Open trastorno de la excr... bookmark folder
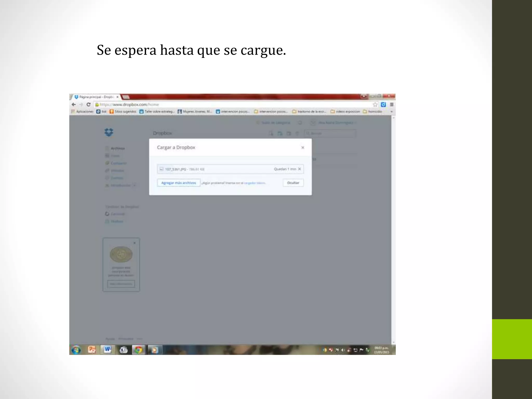The image size is (532, 399). tap(309, 111)
